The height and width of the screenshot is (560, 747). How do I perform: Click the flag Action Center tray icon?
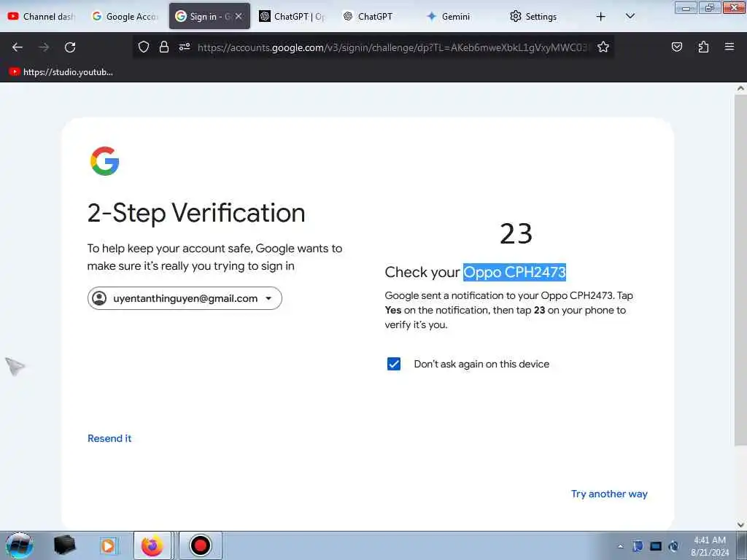(638, 545)
